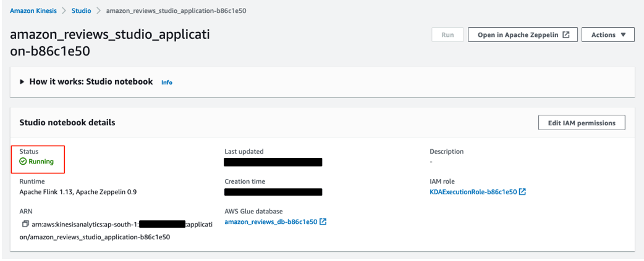The height and width of the screenshot is (261, 644).
Task: Click the IAM role label
Action: [x=443, y=181]
